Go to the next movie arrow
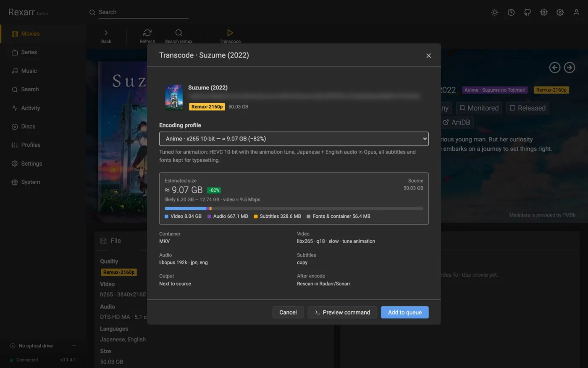 (x=570, y=67)
